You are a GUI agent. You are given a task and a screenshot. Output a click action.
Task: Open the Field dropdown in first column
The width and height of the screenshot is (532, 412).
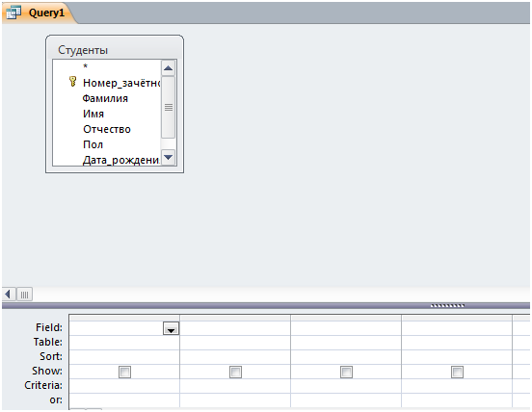(171, 328)
